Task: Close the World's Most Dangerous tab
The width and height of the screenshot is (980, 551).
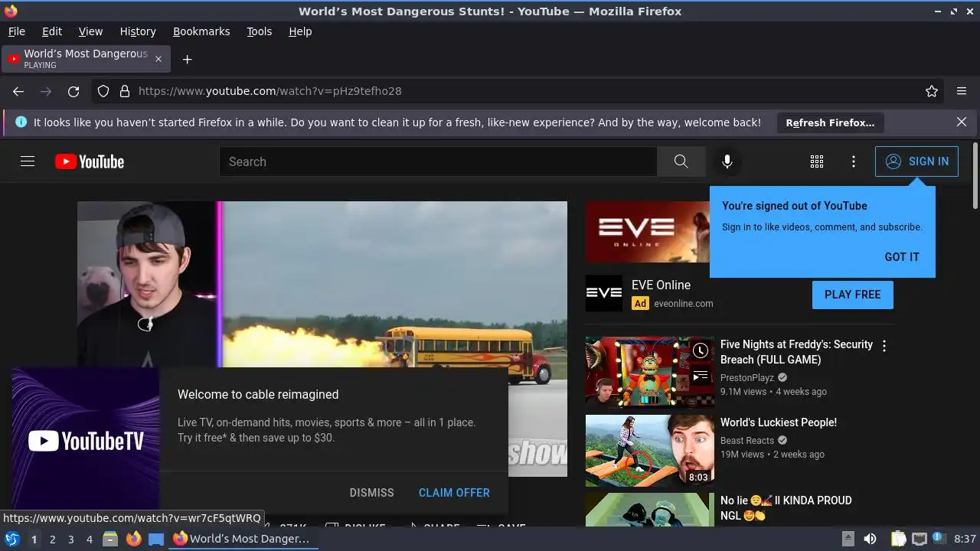Action: 158,59
